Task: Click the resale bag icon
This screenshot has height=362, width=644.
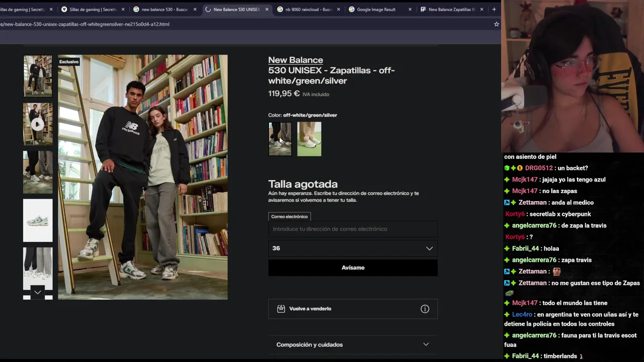Action: coord(281,309)
